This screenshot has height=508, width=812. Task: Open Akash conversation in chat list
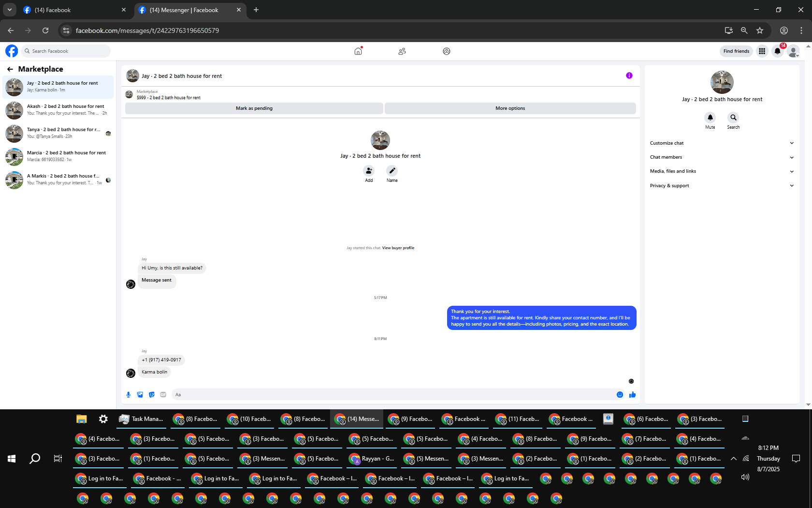pos(58,110)
